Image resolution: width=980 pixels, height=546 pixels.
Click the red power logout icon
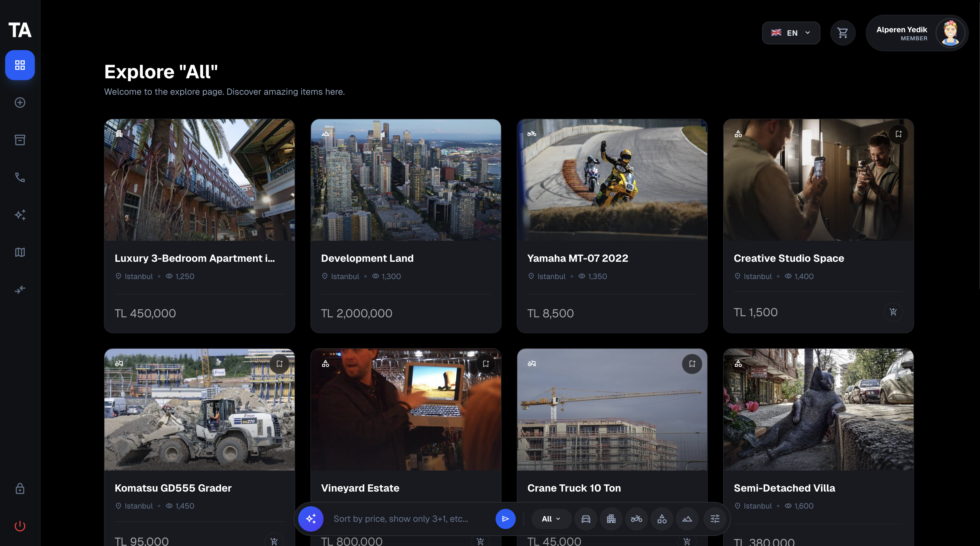coord(20,526)
